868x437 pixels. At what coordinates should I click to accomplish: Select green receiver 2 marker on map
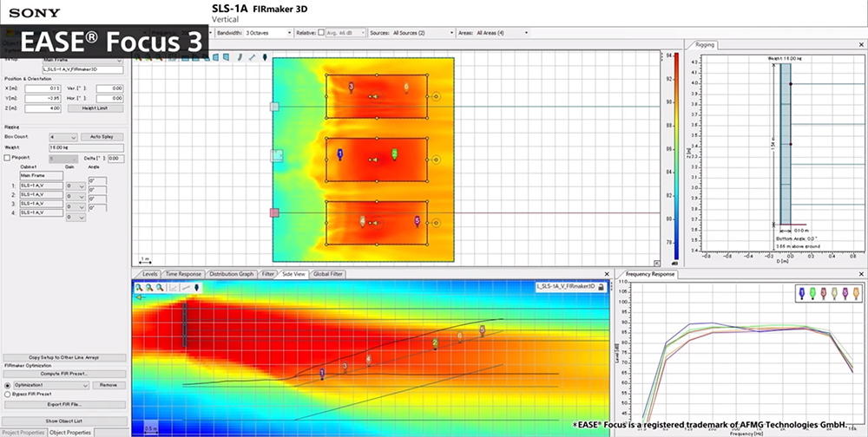coord(394,153)
